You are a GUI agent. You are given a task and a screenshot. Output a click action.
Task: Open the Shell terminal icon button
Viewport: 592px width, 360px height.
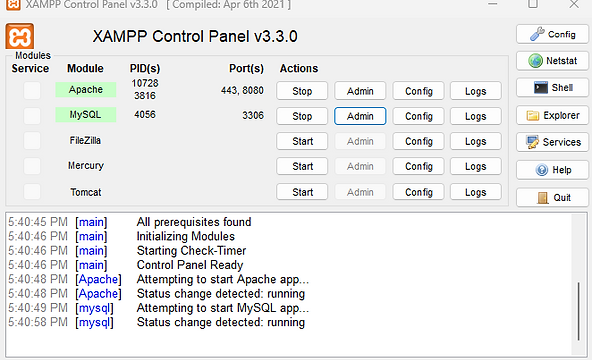pos(552,88)
